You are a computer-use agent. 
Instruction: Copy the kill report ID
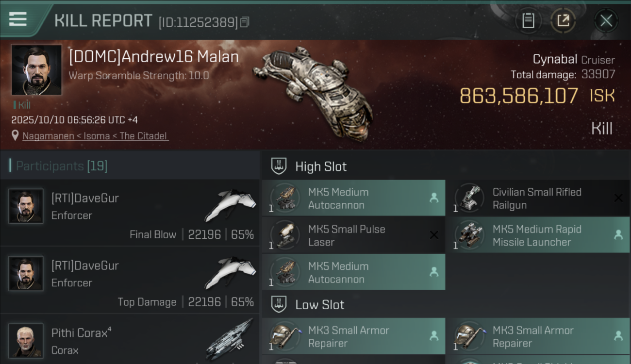coord(245,22)
